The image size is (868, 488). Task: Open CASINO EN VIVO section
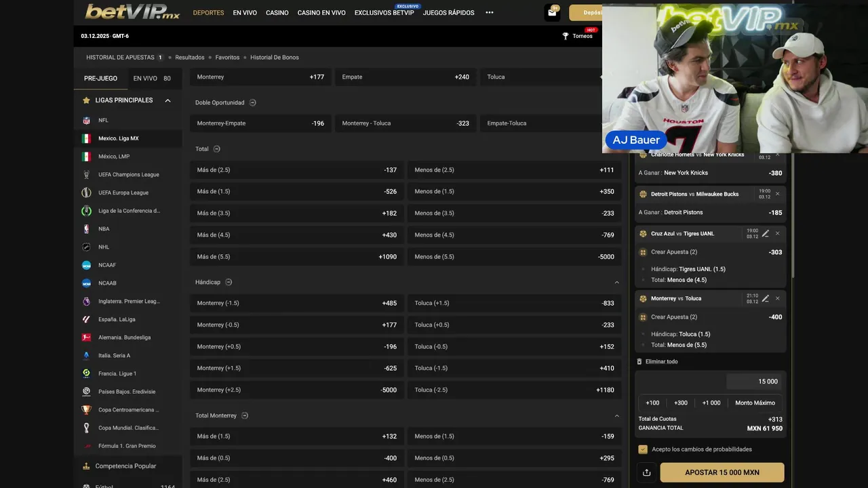[321, 13]
